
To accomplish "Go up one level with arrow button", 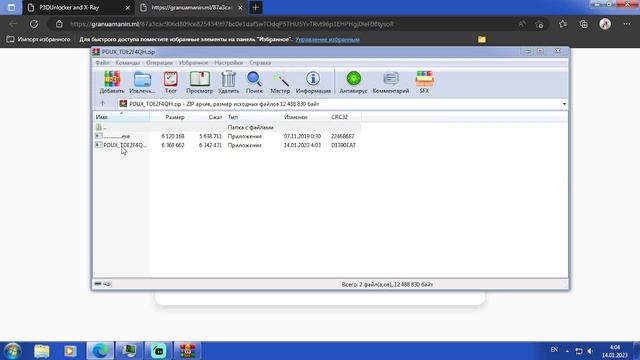I will [102, 104].
